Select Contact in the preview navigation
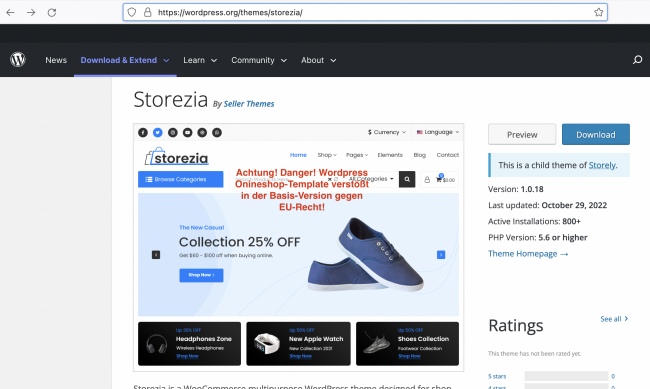 click(448, 155)
